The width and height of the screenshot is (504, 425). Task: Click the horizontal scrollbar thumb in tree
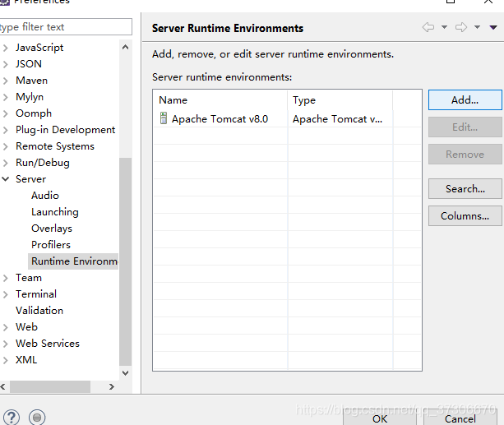click(x=50, y=386)
